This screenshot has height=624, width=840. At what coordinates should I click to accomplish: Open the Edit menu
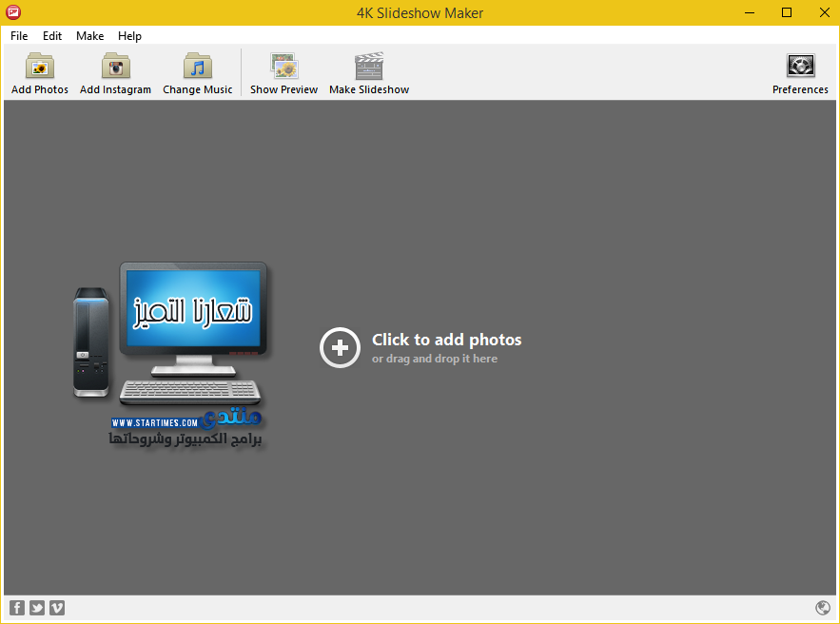point(52,36)
